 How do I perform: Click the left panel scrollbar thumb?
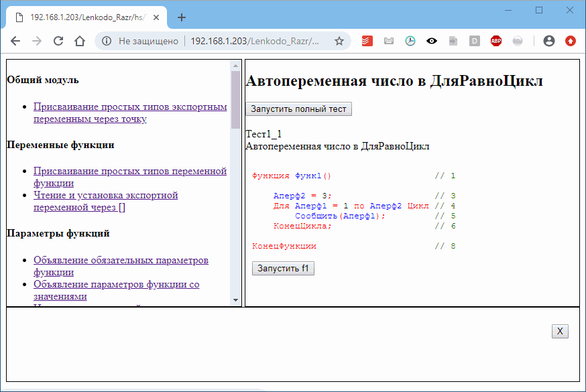tap(235, 100)
